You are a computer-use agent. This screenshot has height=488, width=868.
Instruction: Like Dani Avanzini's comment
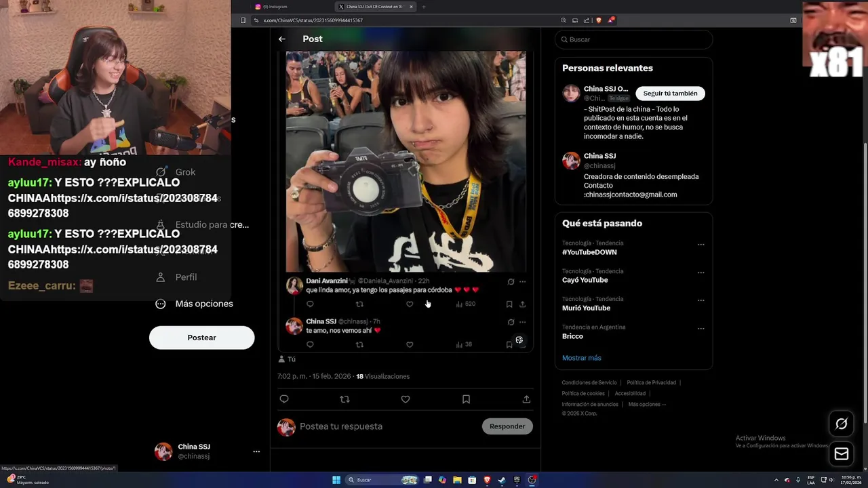[x=410, y=304]
